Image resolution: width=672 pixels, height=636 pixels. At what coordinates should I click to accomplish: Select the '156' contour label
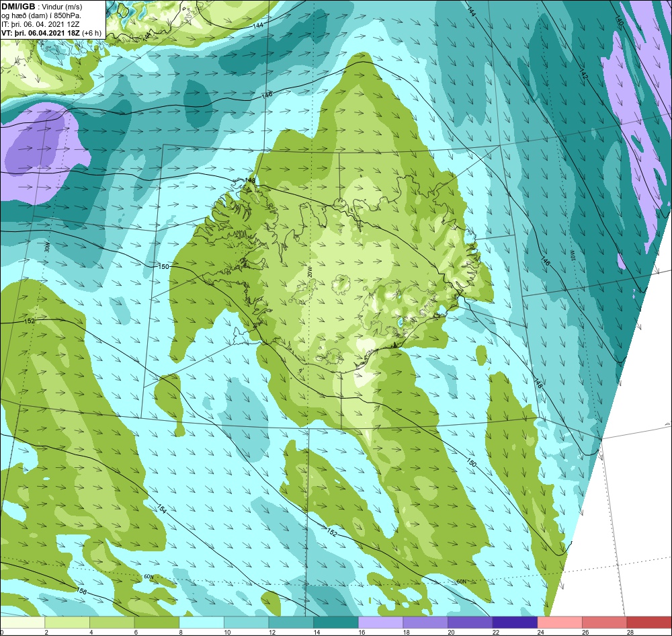(x=81, y=592)
